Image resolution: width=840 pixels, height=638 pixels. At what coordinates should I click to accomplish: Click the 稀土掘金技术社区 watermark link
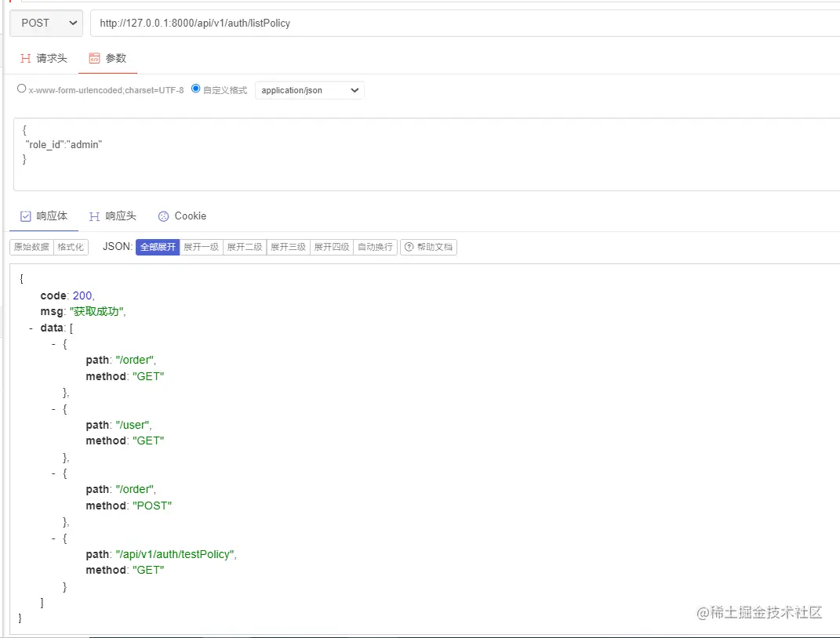point(758,614)
